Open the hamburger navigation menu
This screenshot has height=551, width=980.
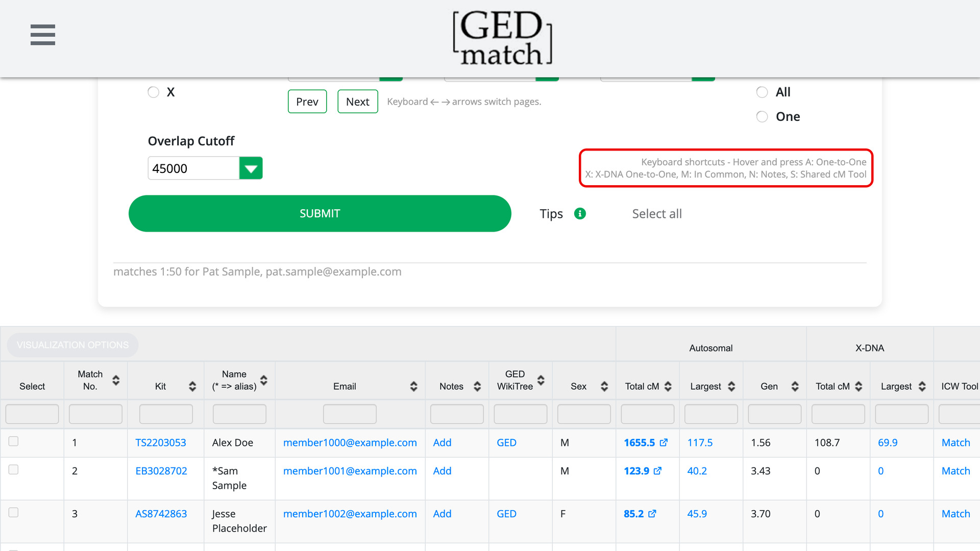43,35
